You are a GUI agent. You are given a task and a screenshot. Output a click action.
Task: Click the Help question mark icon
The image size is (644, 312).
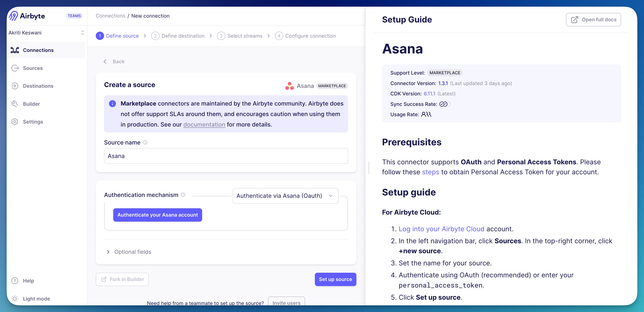pos(15,281)
